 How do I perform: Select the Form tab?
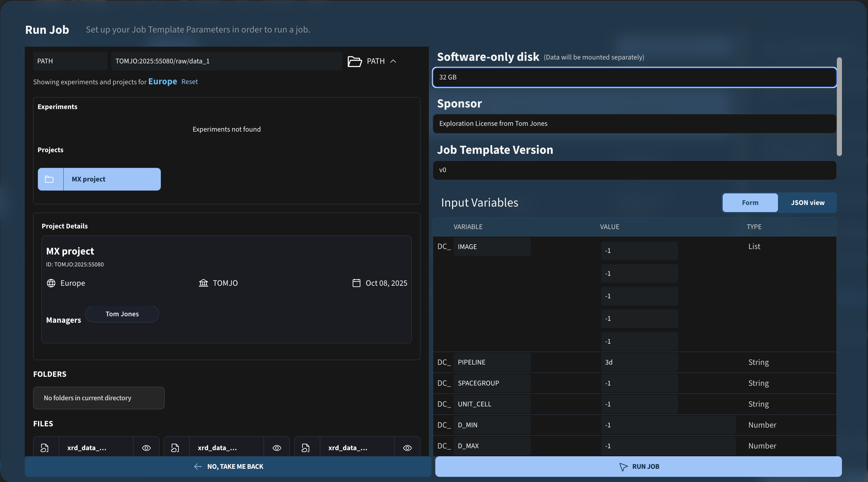(x=750, y=203)
